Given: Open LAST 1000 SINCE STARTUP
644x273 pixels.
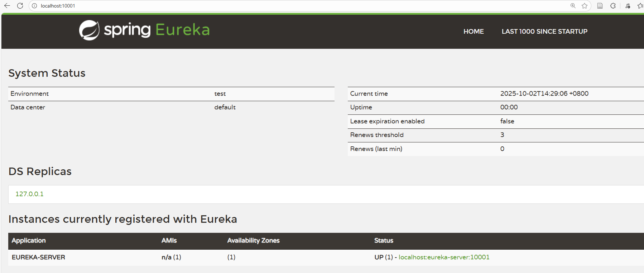Looking at the screenshot, I should pyautogui.click(x=544, y=32).
